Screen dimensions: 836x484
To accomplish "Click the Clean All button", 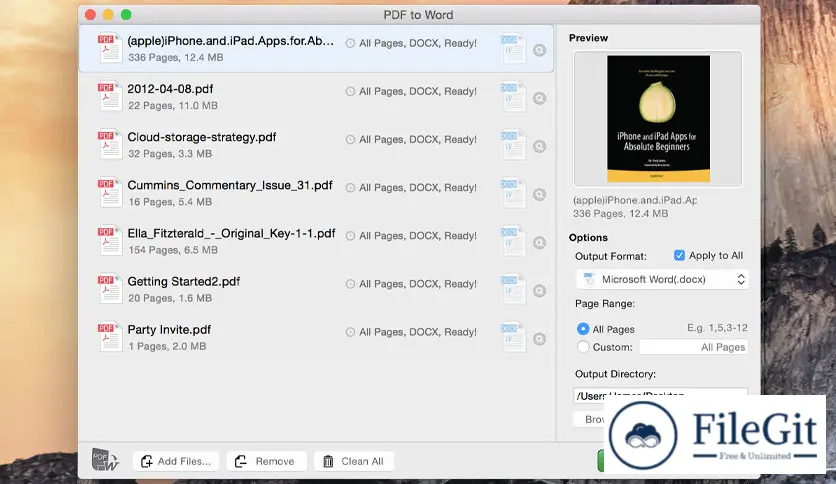I will (x=353, y=461).
